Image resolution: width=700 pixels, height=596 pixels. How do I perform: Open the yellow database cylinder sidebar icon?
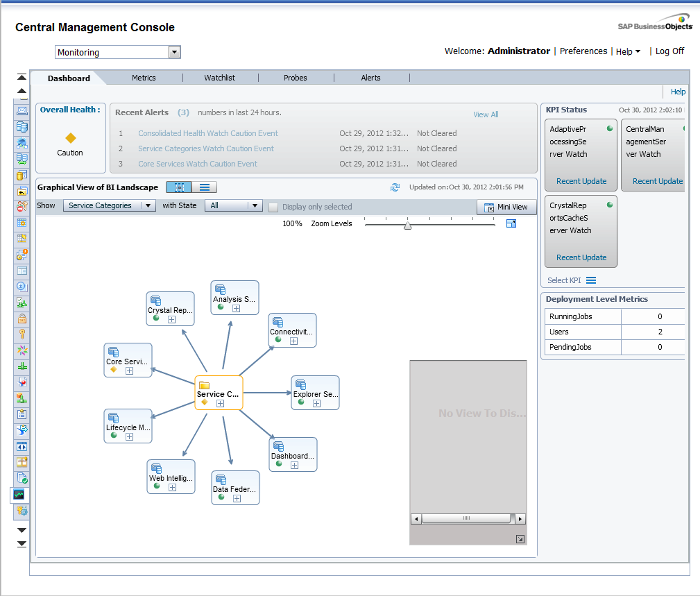click(22, 175)
